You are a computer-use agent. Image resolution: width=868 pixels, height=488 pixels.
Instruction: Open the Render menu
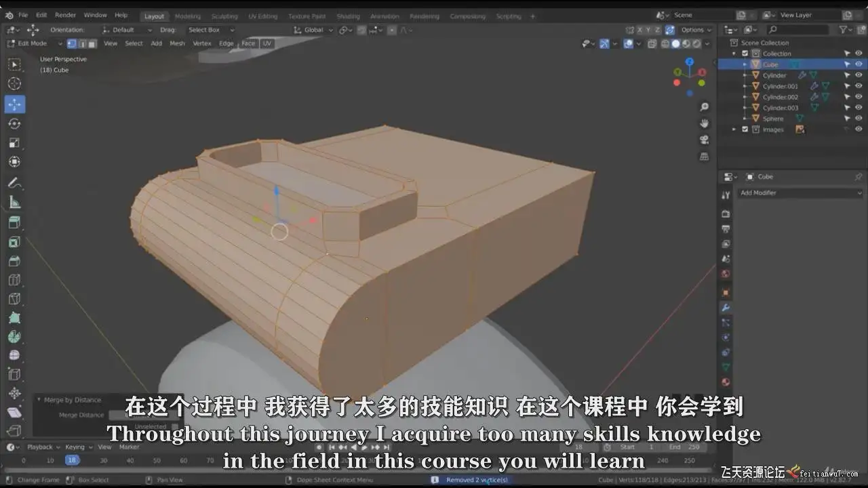65,15
